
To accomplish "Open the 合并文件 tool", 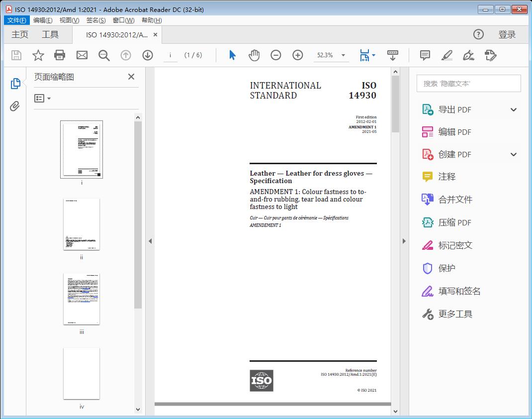I will point(455,200).
